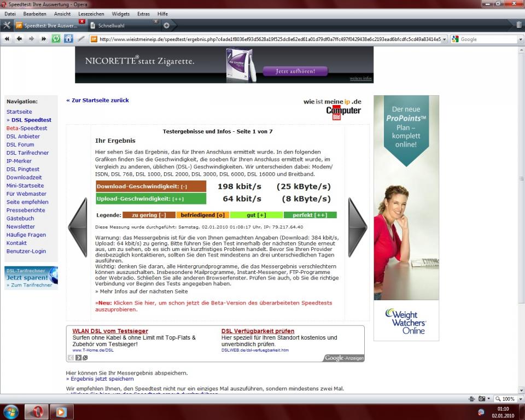Open the Häufige Fragen link

(x=26, y=235)
